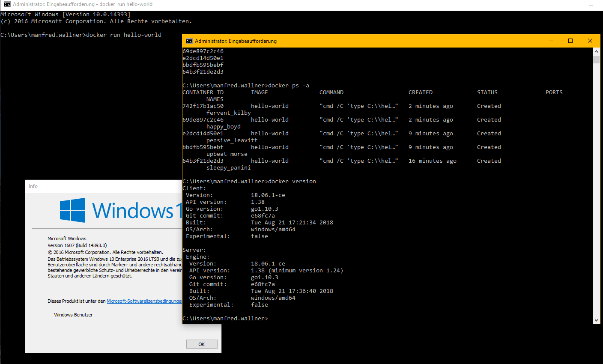Click the scrollbar up arrow in the front console

point(596,51)
